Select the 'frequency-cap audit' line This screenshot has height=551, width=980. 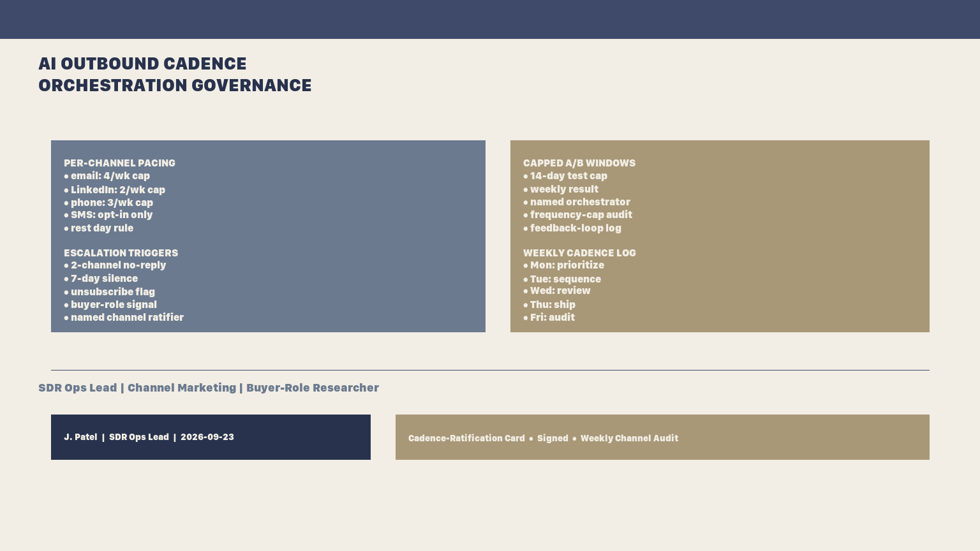577,215
